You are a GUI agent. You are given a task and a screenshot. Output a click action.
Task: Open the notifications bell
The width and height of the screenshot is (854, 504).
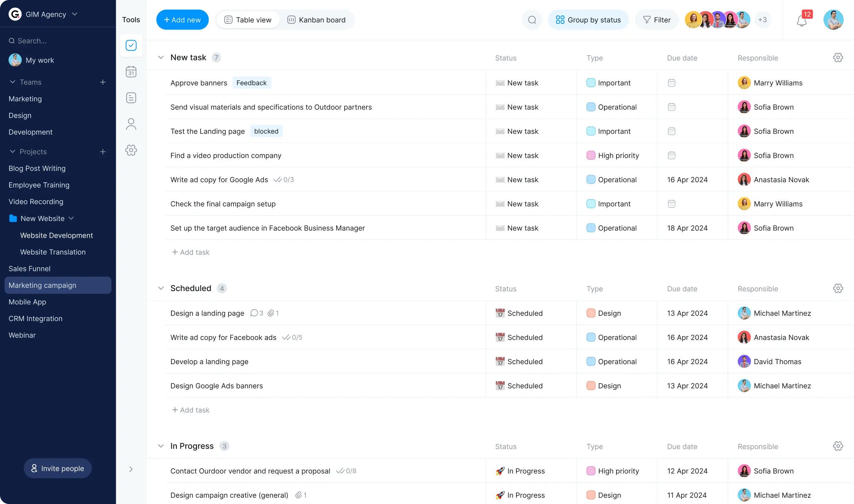tap(802, 20)
